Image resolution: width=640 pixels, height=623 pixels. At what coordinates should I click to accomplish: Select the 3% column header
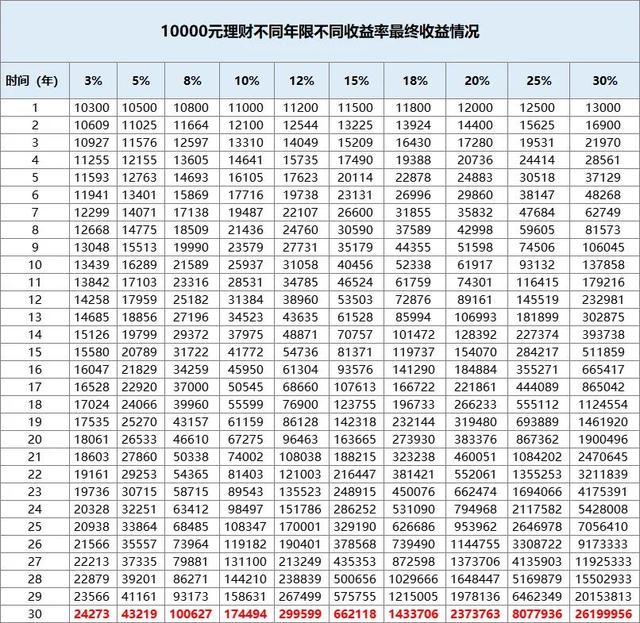(93, 81)
